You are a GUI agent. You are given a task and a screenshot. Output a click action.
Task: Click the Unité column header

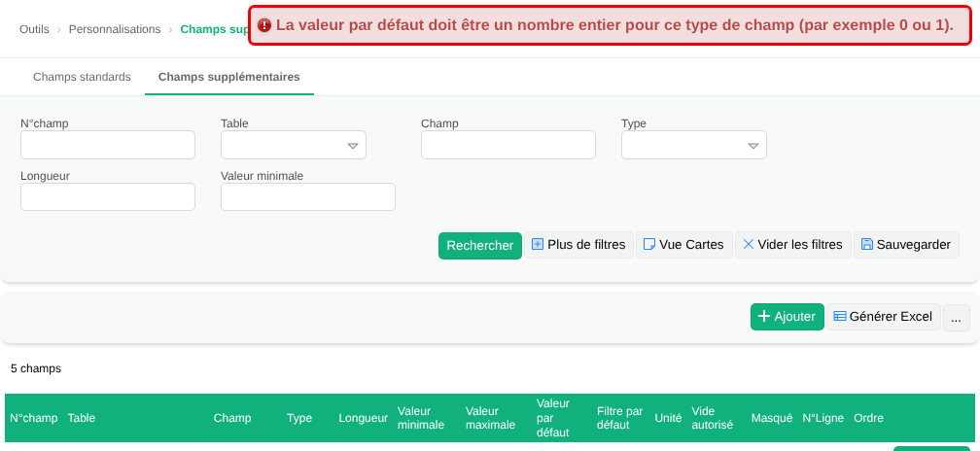click(668, 418)
